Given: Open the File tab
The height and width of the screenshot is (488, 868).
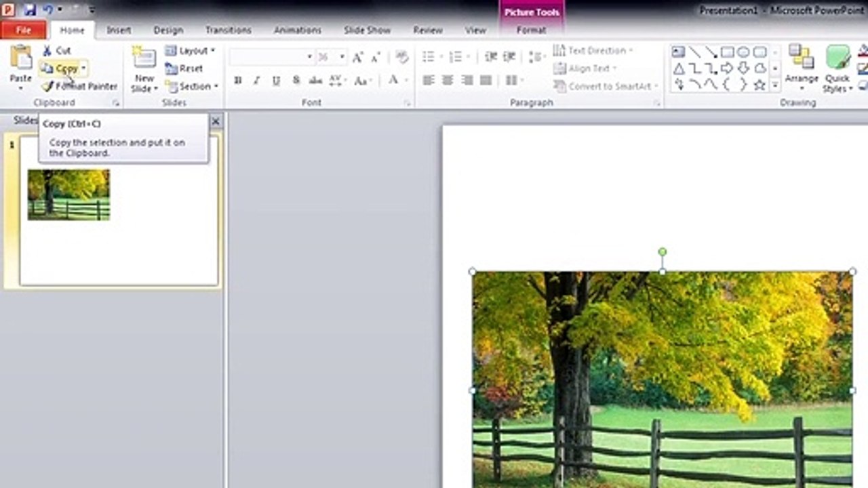Looking at the screenshot, I should tap(24, 30).
